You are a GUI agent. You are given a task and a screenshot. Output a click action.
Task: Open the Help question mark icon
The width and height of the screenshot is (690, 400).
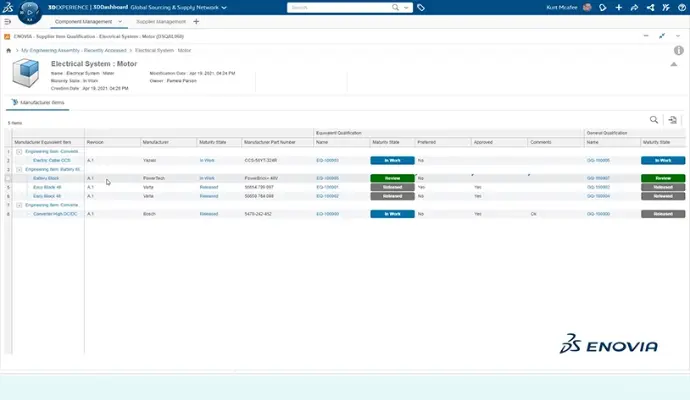(682, 7)
